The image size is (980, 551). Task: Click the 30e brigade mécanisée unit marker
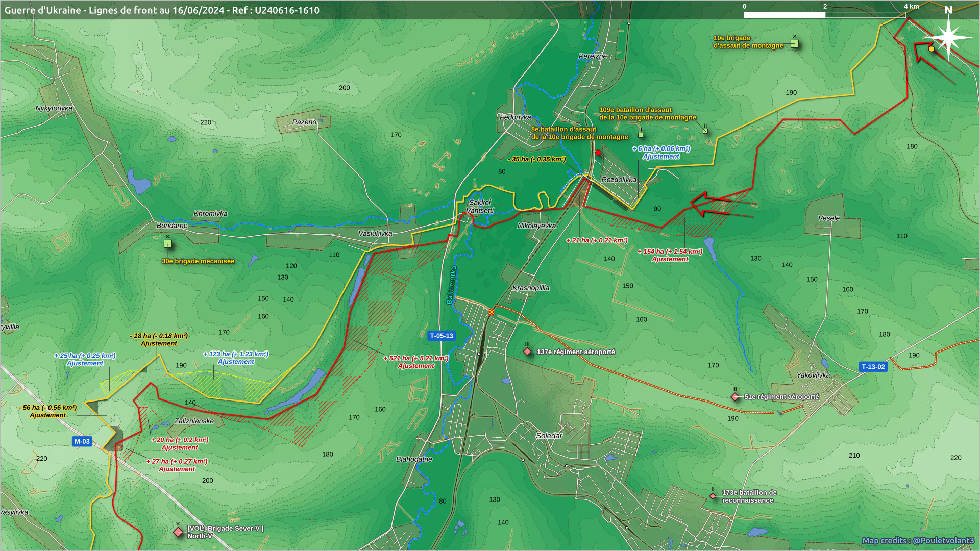(167, 244)
